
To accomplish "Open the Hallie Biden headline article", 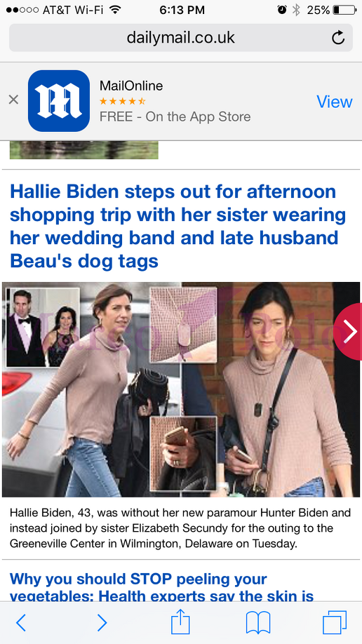I will [178, 226].
